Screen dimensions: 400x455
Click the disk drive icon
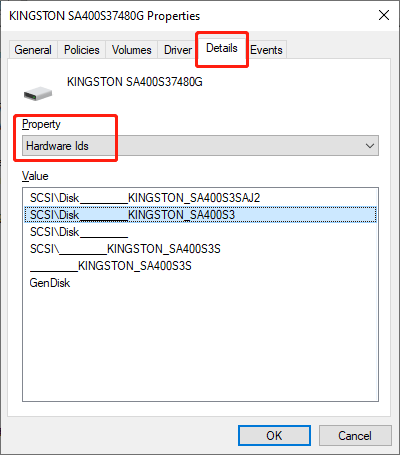click(38, 94)
